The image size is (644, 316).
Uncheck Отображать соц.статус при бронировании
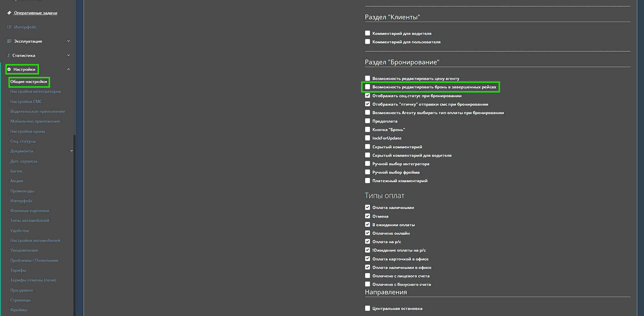[367, 96]
